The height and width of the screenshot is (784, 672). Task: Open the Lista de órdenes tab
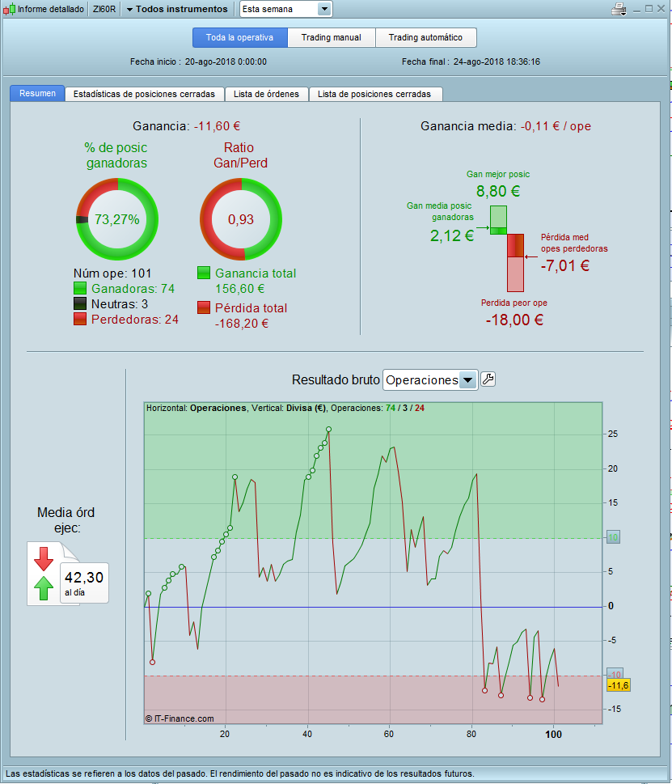point(266,94)
